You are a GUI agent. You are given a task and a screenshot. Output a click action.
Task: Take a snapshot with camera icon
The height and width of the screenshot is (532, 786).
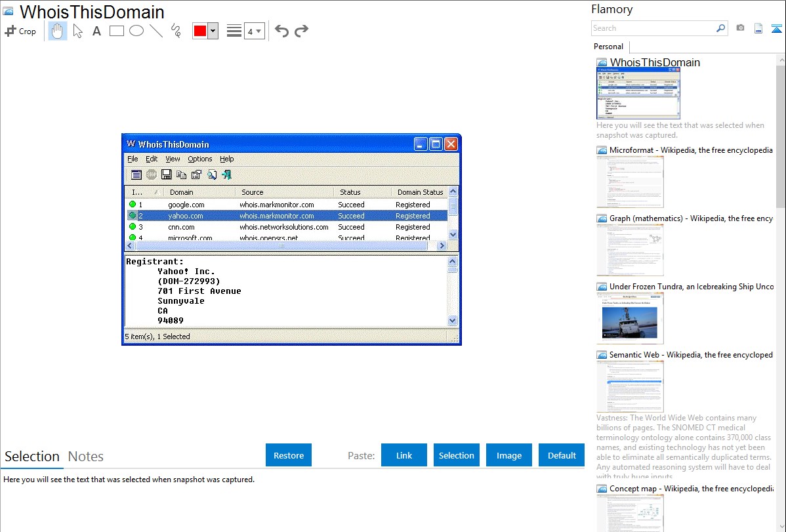tap(740, 28)
